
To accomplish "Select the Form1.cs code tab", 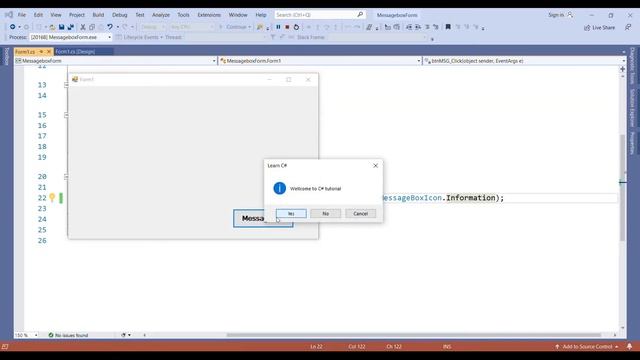I will [25, 52].
